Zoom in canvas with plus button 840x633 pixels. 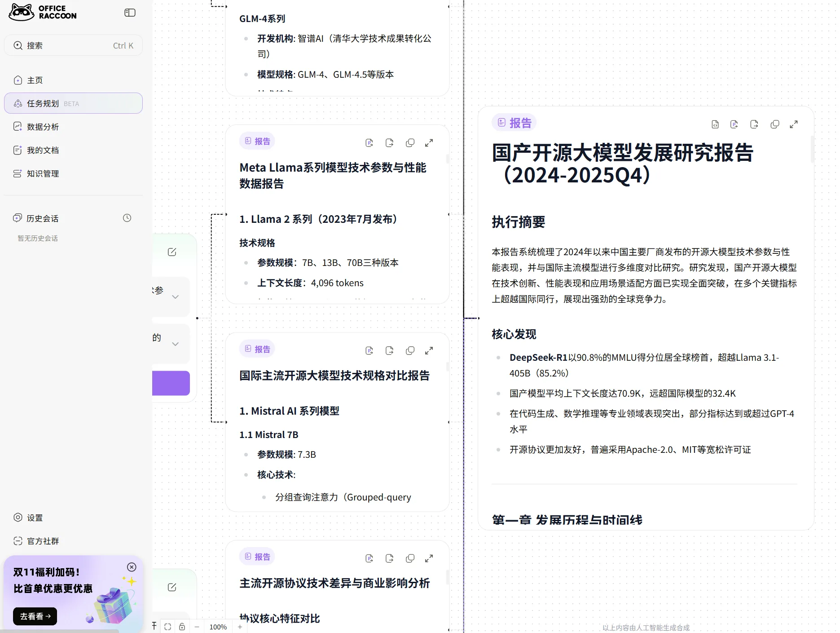pos(240,627)
